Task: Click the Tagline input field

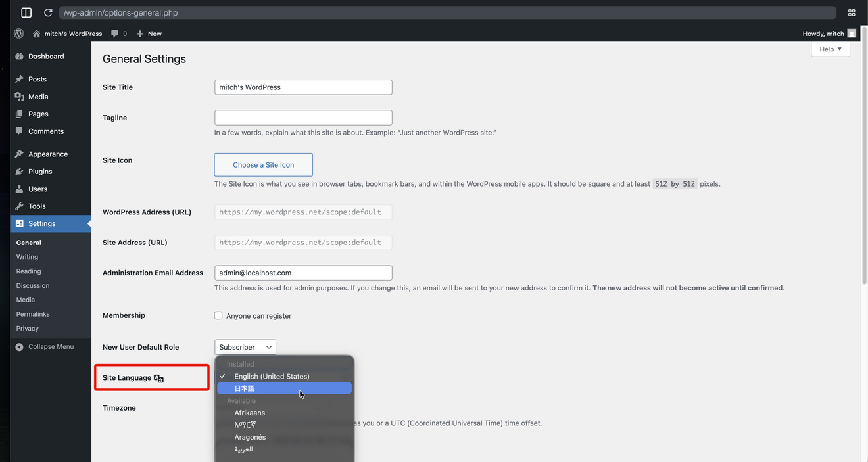Action: (x=303, y=118)
